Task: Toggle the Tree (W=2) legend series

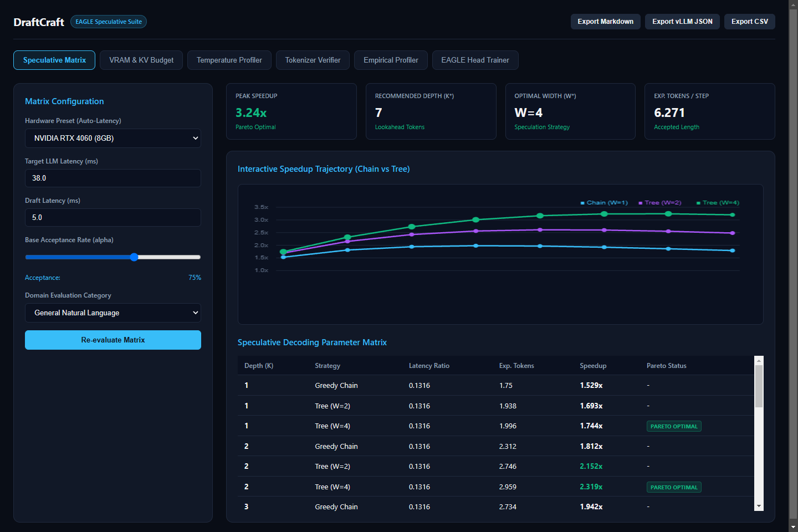Action: tap(660, 203)
